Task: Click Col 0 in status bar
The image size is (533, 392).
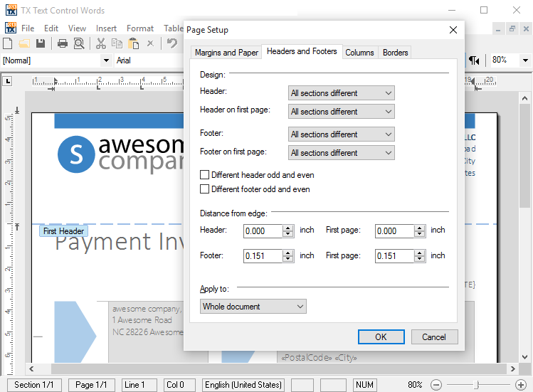Action: pos(179,385)
